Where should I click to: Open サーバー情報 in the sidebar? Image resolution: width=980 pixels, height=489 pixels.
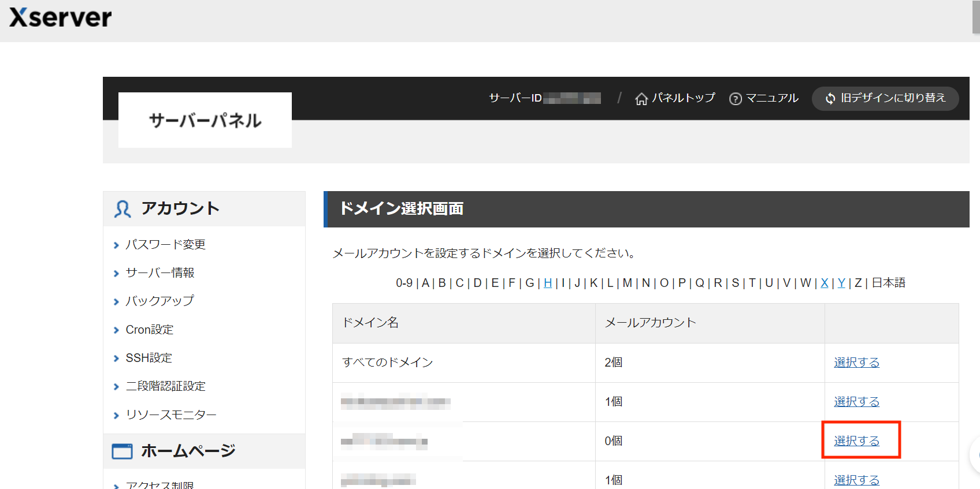pos(160,273)
